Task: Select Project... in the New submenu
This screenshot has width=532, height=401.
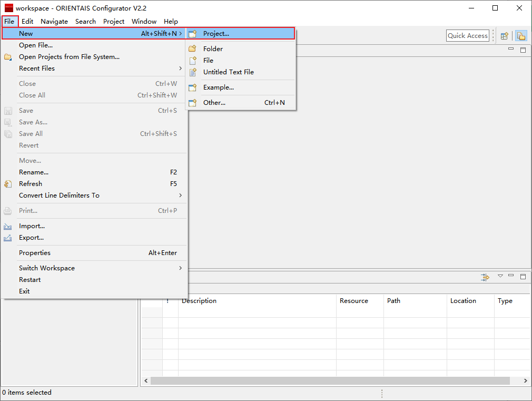Action: (x=216, y=33)
